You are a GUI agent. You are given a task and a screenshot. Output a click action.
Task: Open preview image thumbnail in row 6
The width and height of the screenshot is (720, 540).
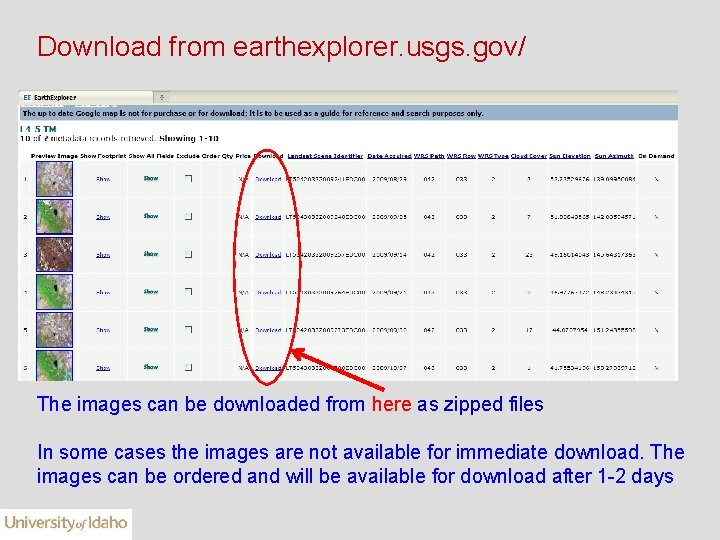pos(54,366)
